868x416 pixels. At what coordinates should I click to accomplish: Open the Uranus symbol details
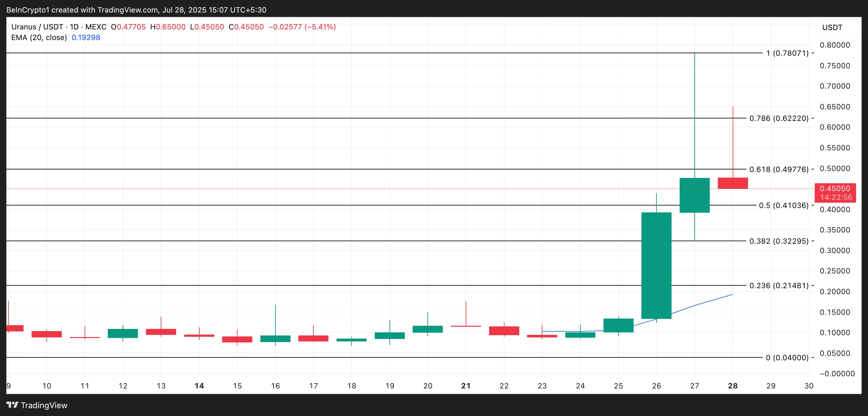(x=24, y=27)
